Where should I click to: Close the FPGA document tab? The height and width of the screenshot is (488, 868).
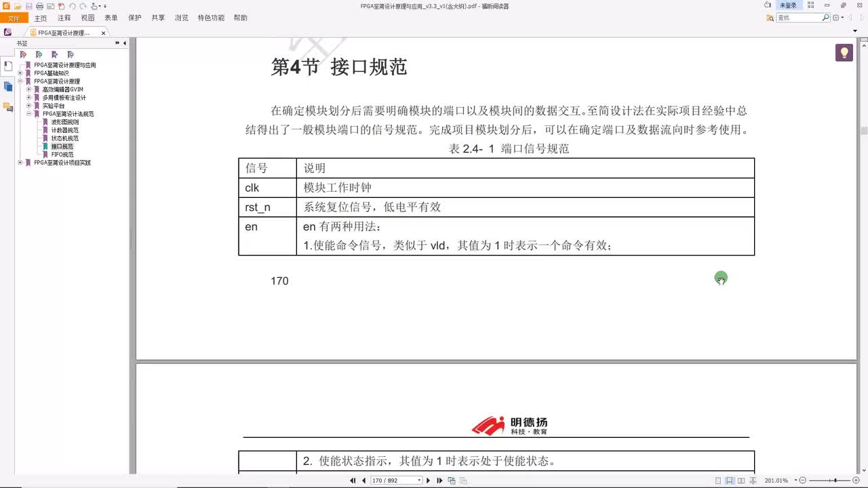104,33
